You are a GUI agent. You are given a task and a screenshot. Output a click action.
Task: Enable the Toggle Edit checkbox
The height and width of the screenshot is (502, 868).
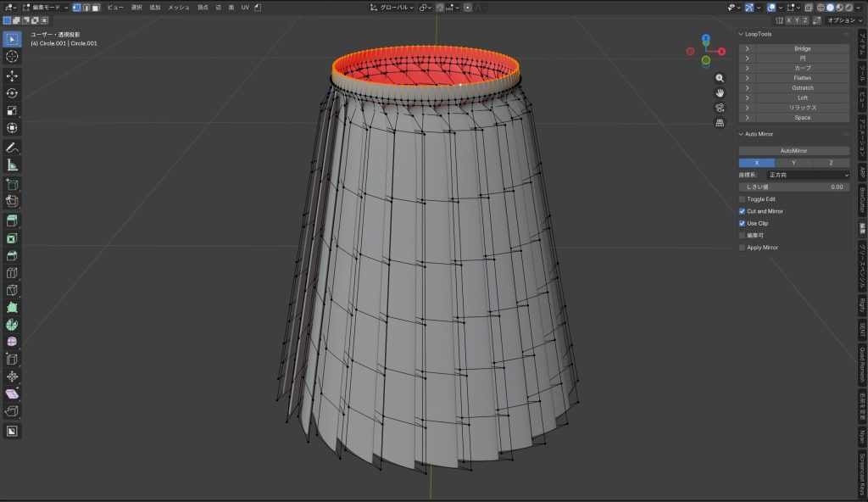click(x=742, y=199)
